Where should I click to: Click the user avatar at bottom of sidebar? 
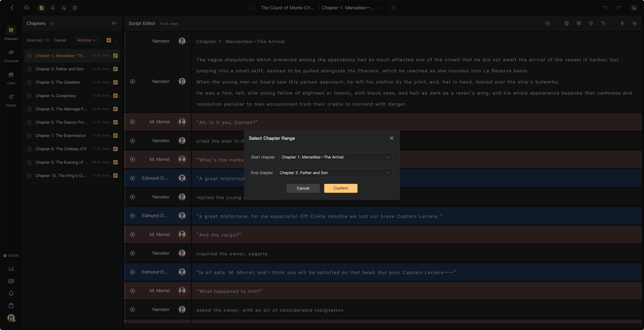tap(11, 318)
